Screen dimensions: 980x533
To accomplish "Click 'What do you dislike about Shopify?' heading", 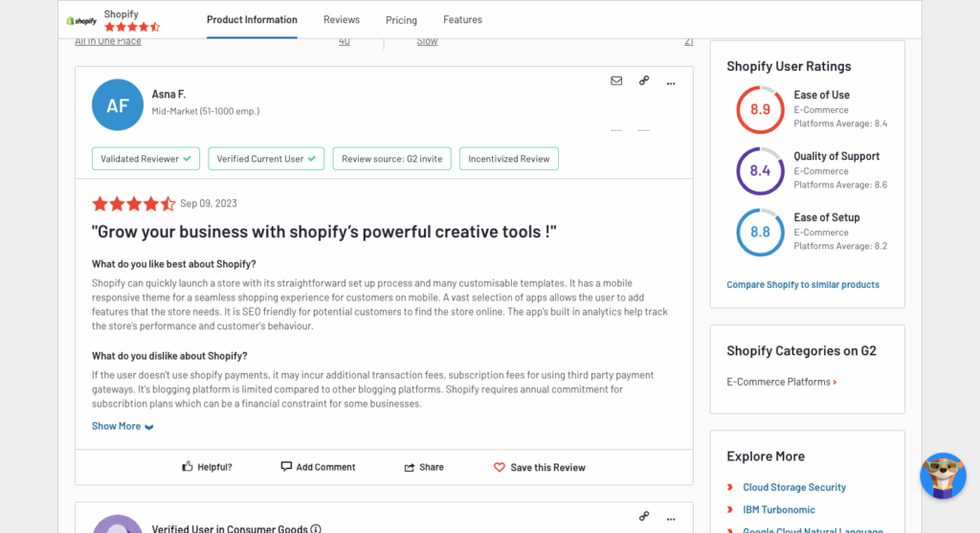I will 169,356.
